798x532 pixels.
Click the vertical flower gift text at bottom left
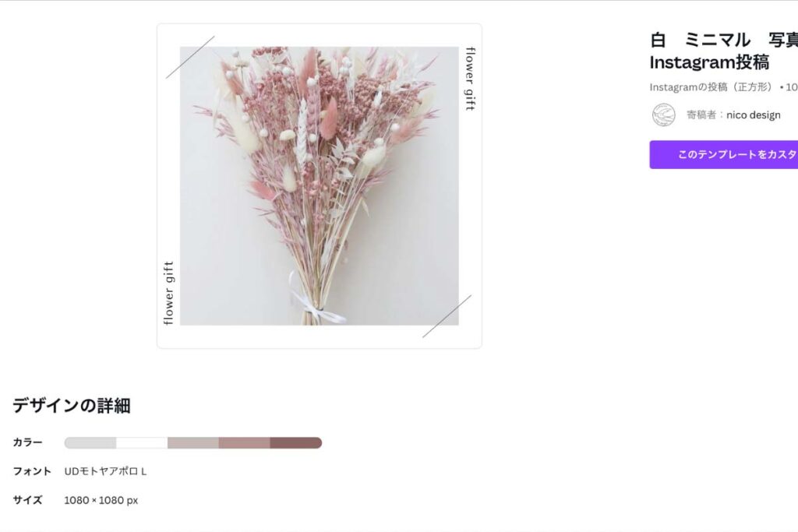(168, 293)
